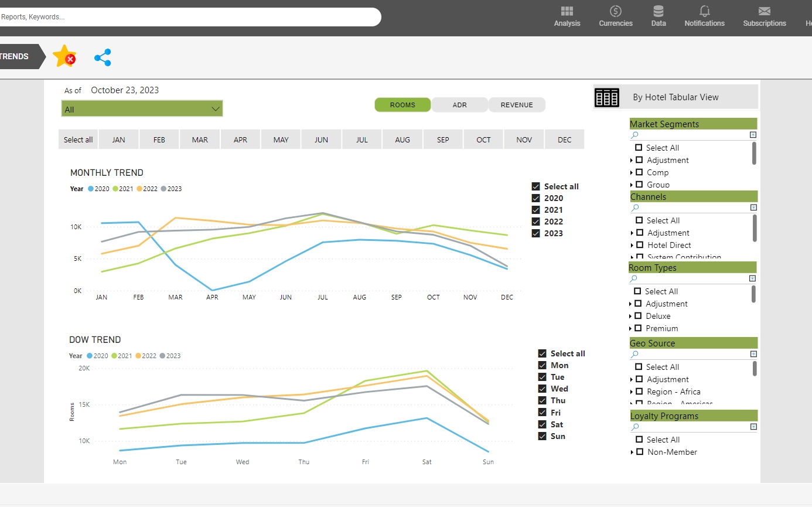This screenshot has width=812, height=507.
Task: Toggle the Sat day checkbox
Action: tap(542, 424)
